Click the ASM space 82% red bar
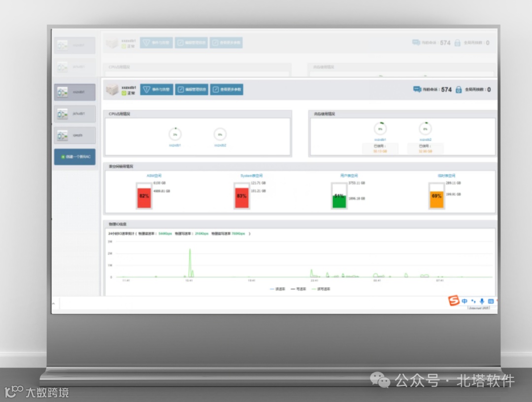The image size is (532, 402). click(144, 198)
